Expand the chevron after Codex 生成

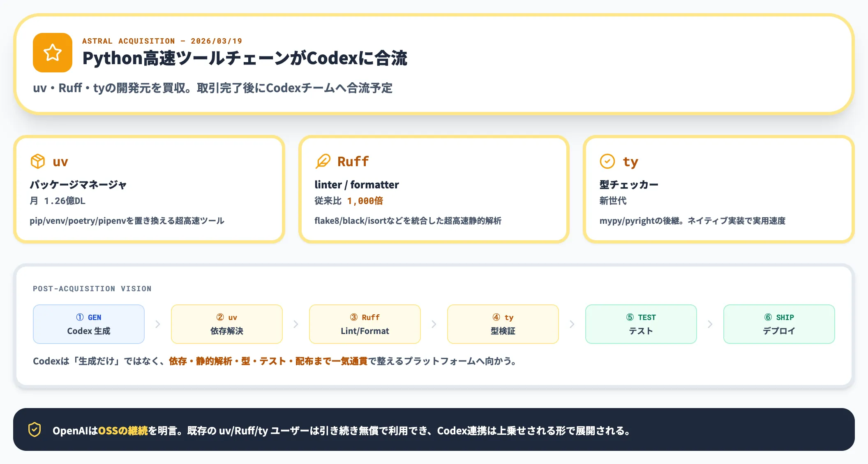(158, 324)
